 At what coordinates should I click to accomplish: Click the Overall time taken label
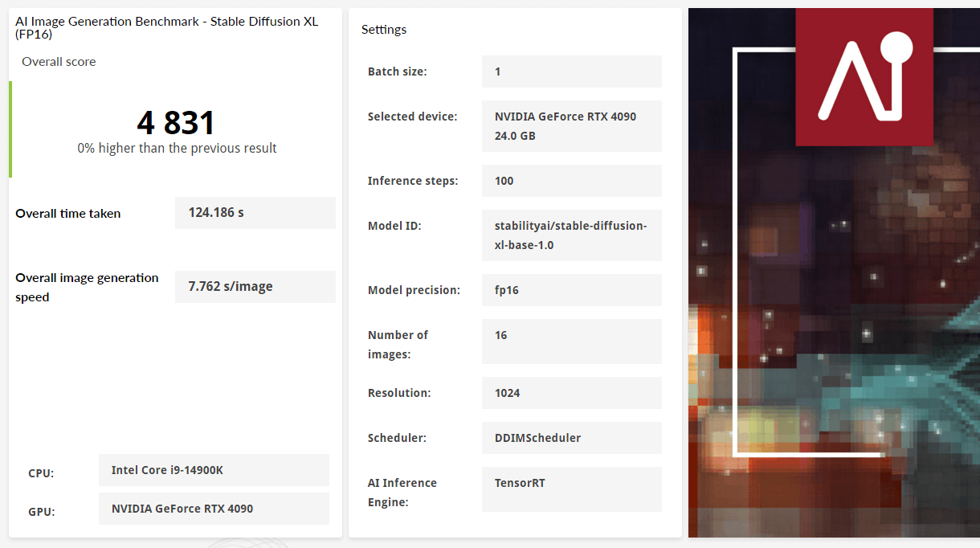(x=68, y=214)
